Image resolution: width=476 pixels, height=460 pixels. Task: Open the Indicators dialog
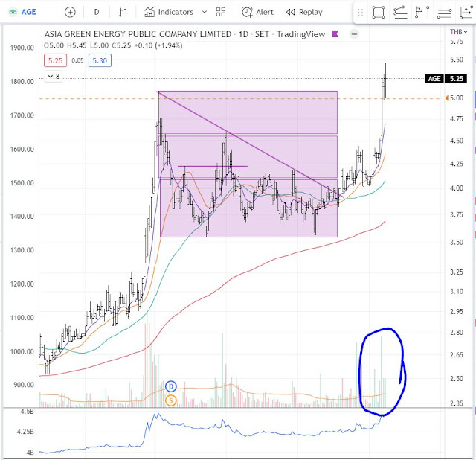coord(169,12)
